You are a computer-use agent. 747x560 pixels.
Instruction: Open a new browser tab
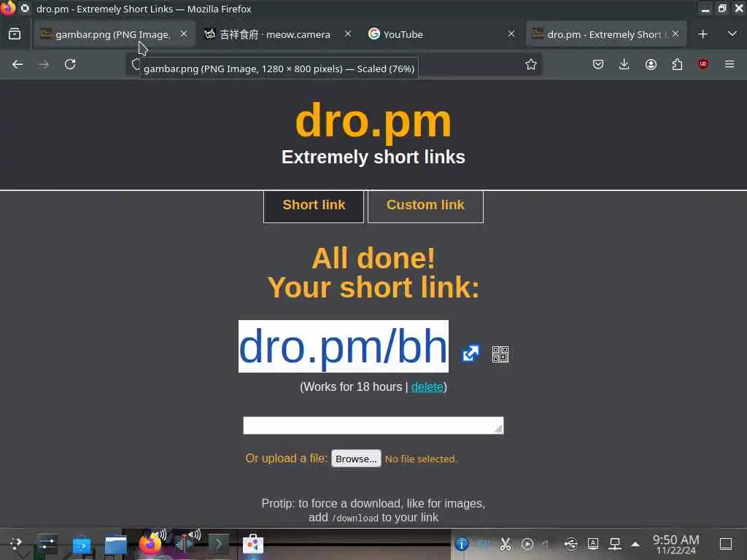(703, 34)
